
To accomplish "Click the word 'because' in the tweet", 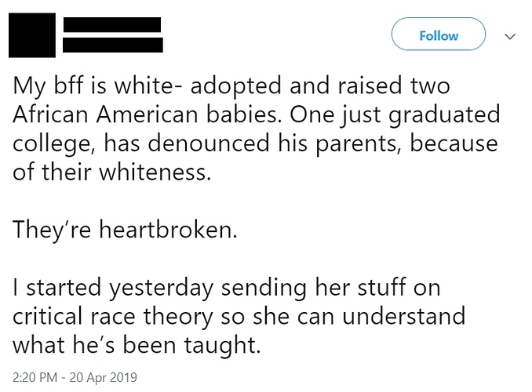I will pyautogui.click(x=454, y=143).
